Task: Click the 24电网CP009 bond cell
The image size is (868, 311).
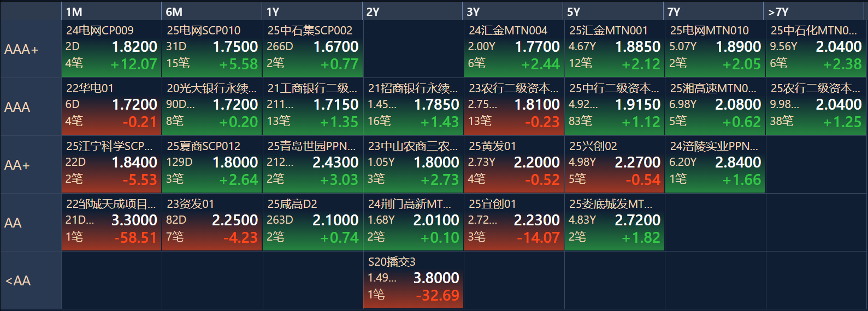Action: pyautogui.click(x=111, y=49)
